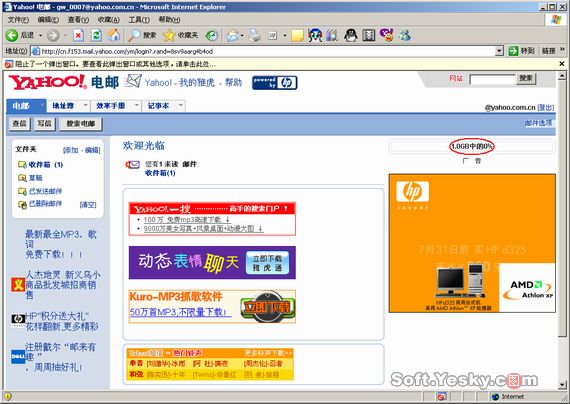This screenshot has height=404, width=570.
Task: Click the flying envelope icon beside 电邮
Action: point(132,81)
